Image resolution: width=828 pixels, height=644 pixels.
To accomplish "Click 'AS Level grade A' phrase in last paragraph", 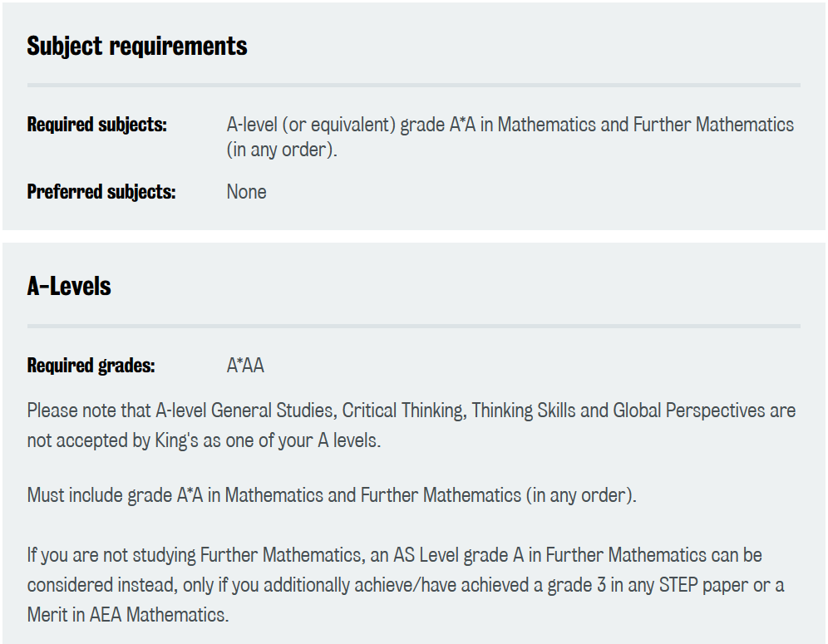I will point(458,555).
